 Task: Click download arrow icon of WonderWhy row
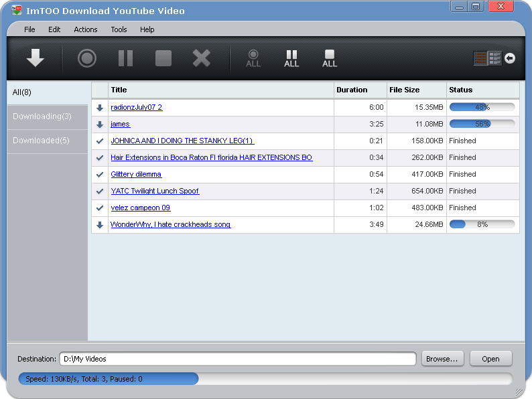100,225
